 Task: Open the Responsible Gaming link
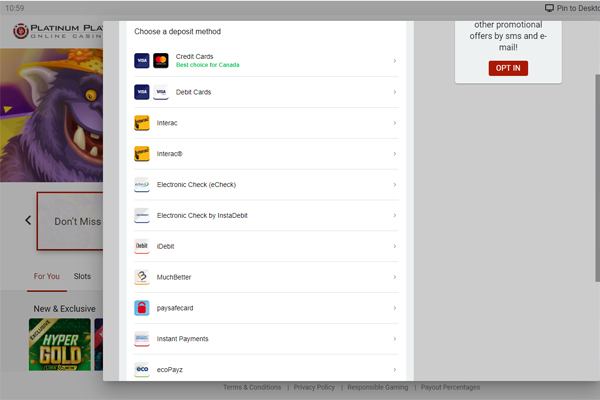point(378,387)
